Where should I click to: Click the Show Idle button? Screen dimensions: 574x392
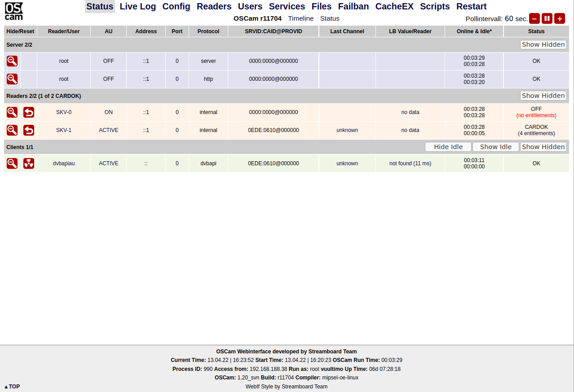pos(496,147)
